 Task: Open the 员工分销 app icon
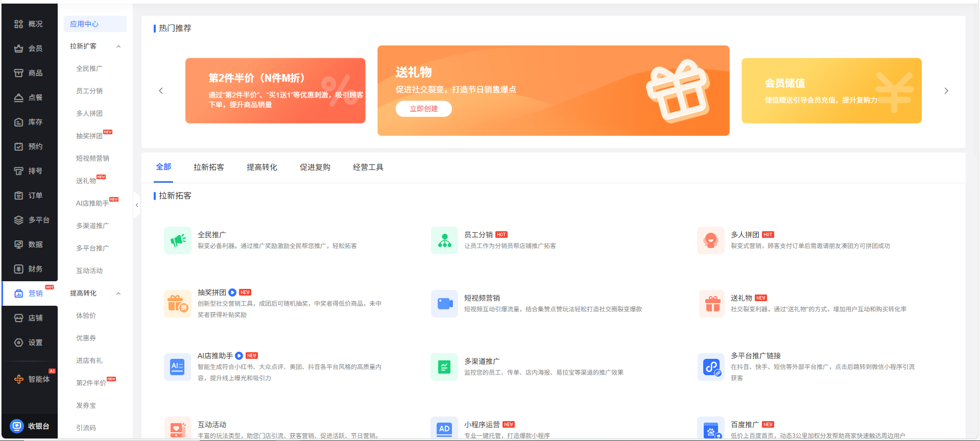[444, 240]
